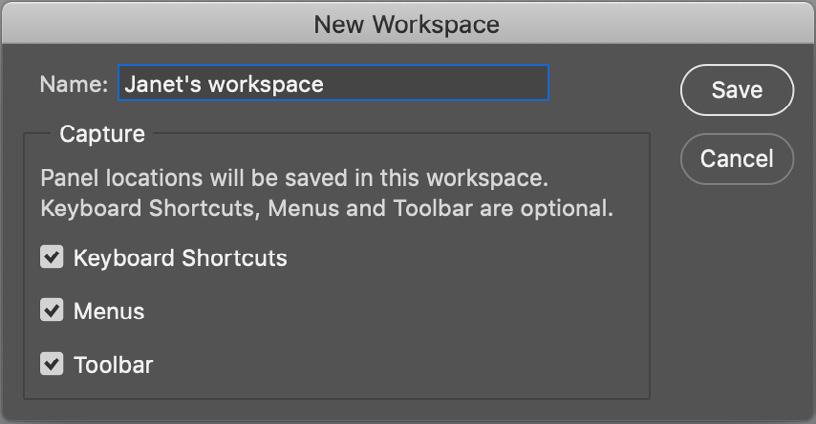
Task: Uncheck the Keyboard Shortcuts checkbox
Action: (x=52, y=257)
